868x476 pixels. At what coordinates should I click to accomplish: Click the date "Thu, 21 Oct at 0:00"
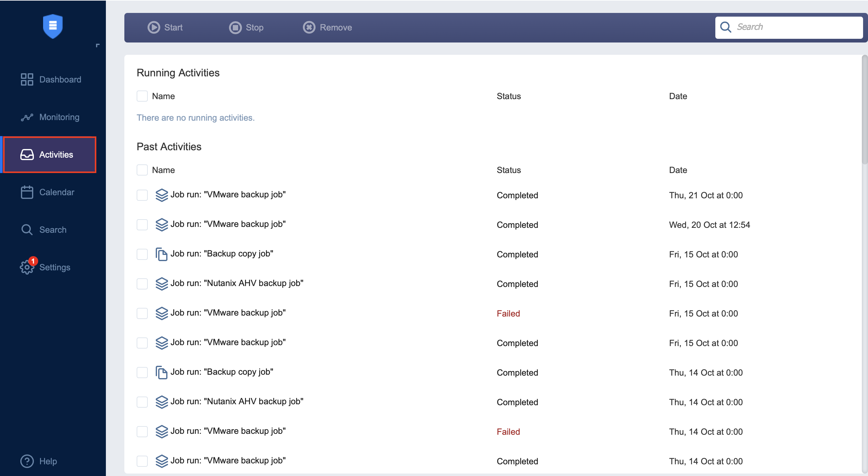coord(705,195)
